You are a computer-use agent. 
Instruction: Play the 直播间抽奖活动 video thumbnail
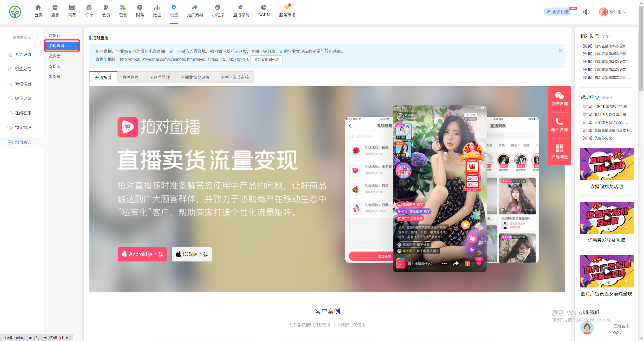tap(607, 164)
